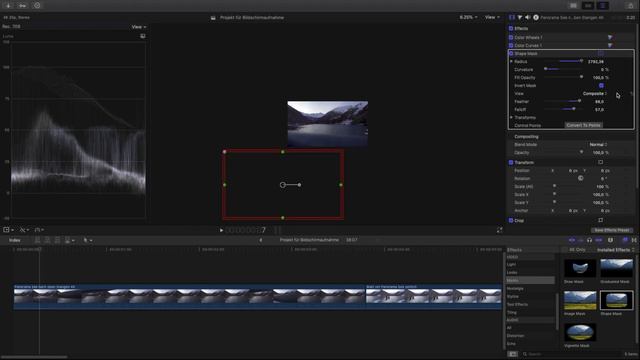Click the Curvature slider handle
The image size is (640, 360).
pyautogui.click(x=546, y=69)
